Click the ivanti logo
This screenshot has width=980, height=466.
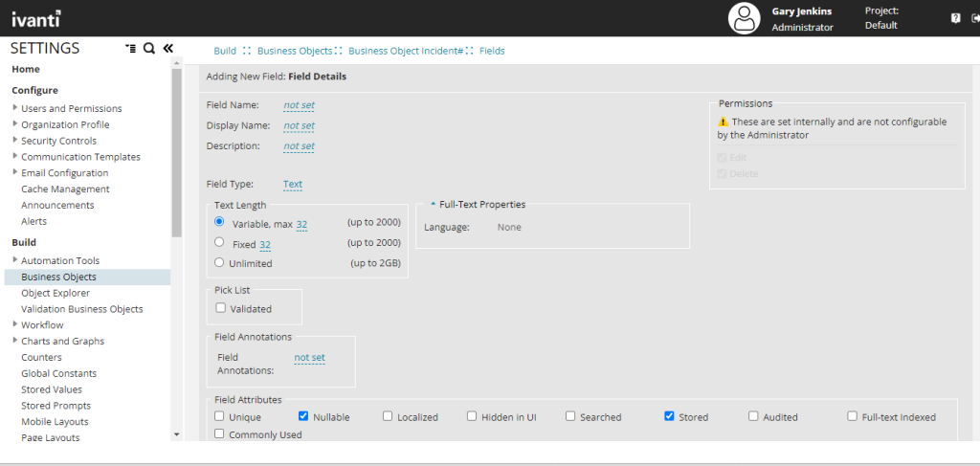[x=36, y=19]
